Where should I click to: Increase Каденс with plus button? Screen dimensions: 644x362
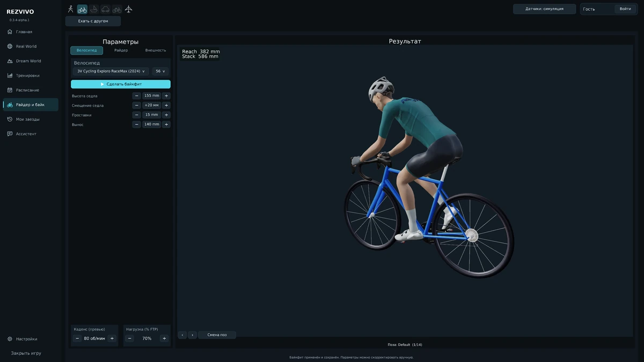[x=112, y=338]
